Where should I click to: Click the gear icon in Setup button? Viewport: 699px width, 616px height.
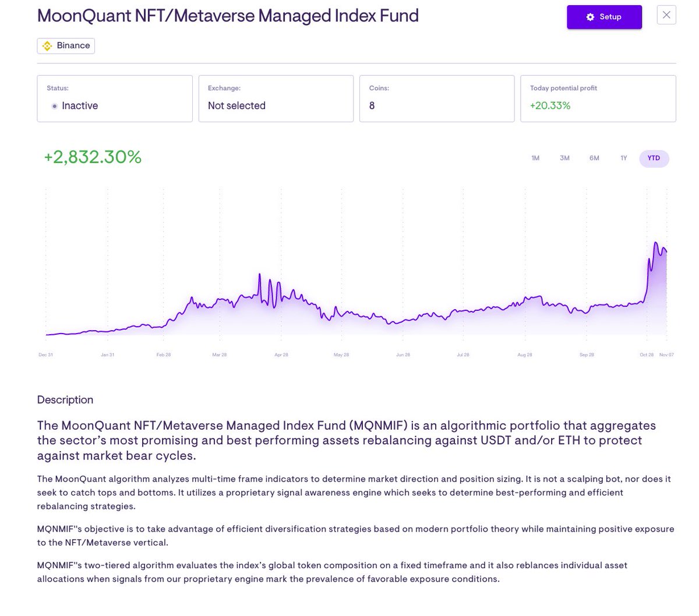(x=590, y=17)
